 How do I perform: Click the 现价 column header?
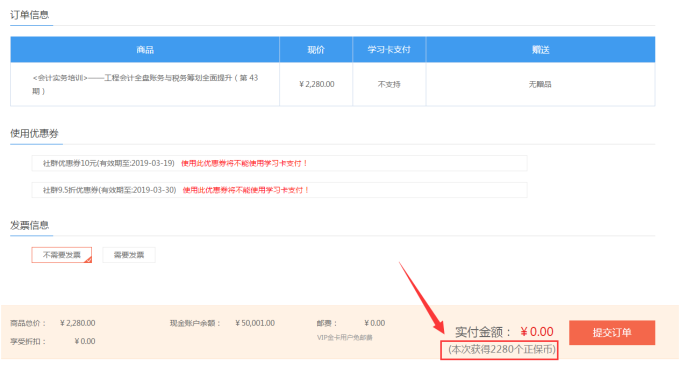click(x=316, y=49)
